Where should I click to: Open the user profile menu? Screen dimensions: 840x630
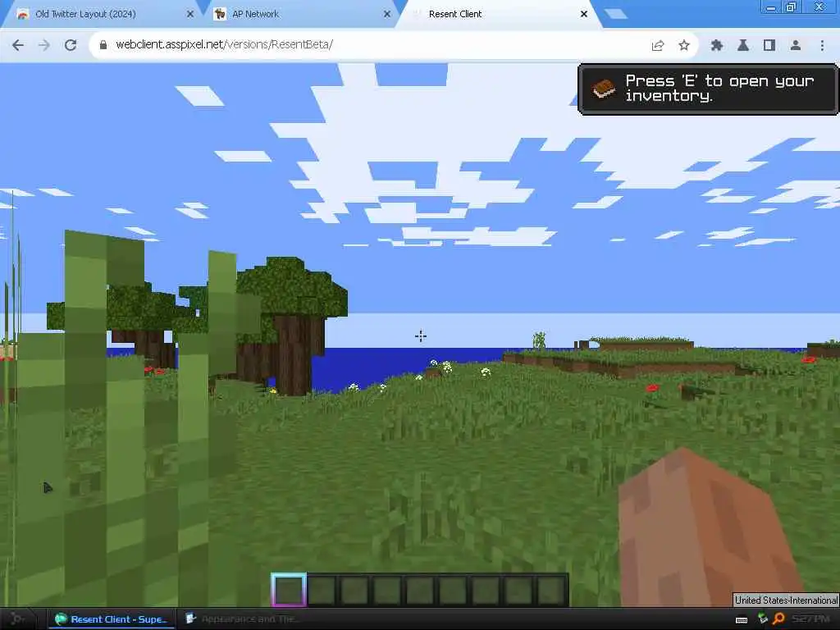point(796,46)
